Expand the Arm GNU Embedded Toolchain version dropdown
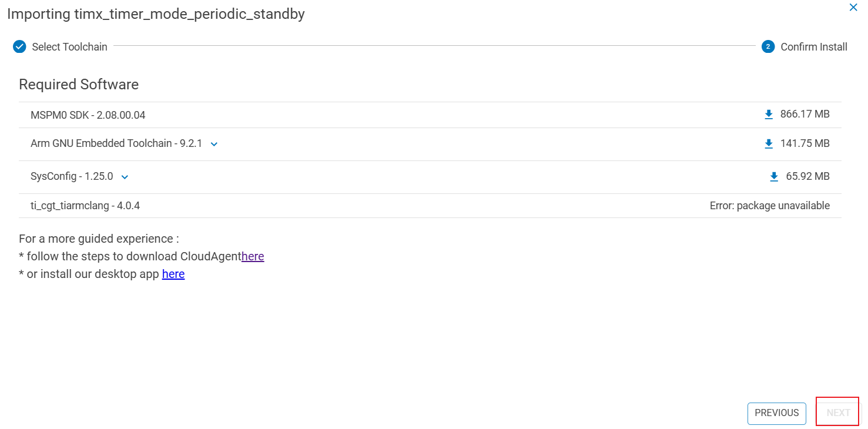This screenshot has height=429, width=868. tap(214, 144)
